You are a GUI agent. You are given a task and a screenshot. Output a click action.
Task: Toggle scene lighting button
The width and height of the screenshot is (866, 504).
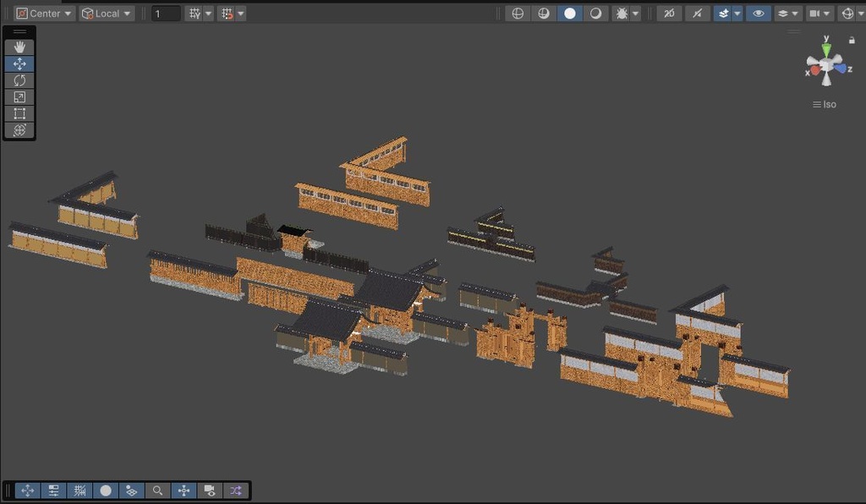point(698,14)
